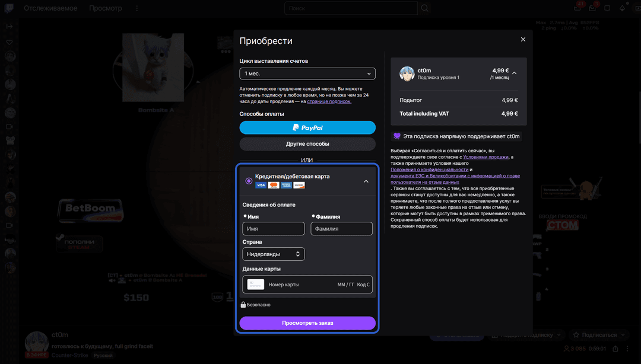
Task: Click the Код card security code field
Action: (x=363, y=285)
